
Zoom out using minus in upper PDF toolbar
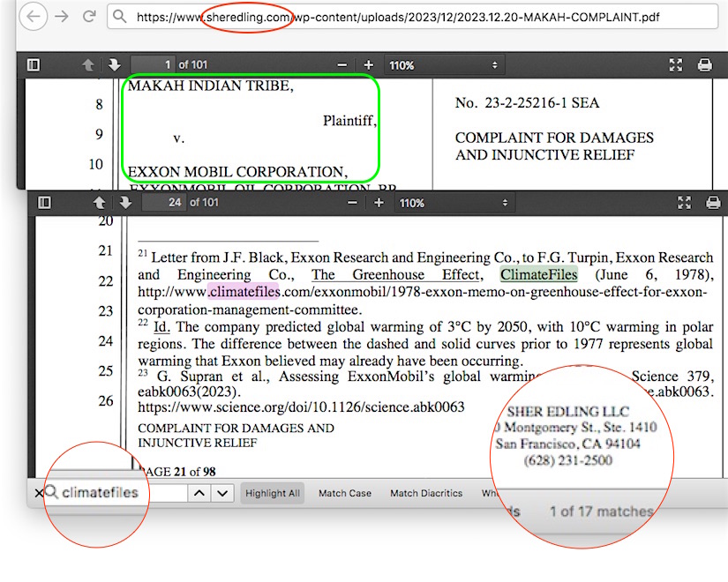pos(342,65)
